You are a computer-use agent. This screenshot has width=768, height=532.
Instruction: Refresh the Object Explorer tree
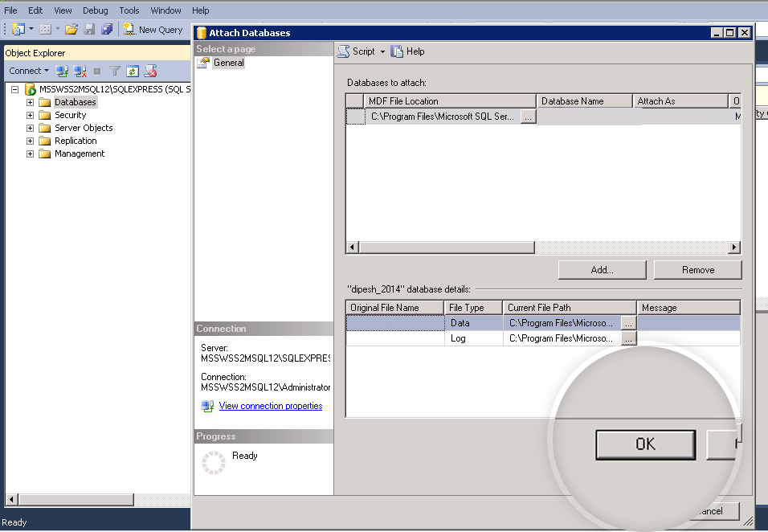pos(132,72)
